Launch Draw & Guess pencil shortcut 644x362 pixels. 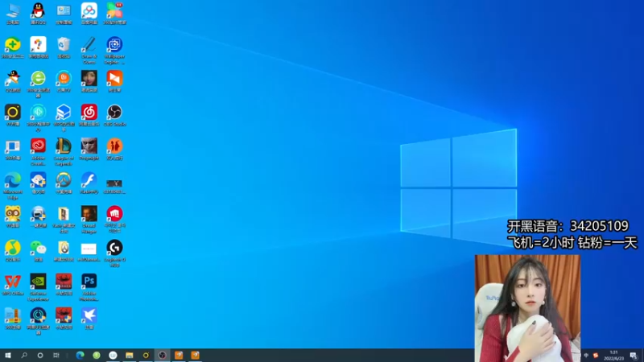pyautogui.click(x=89, y=50)
